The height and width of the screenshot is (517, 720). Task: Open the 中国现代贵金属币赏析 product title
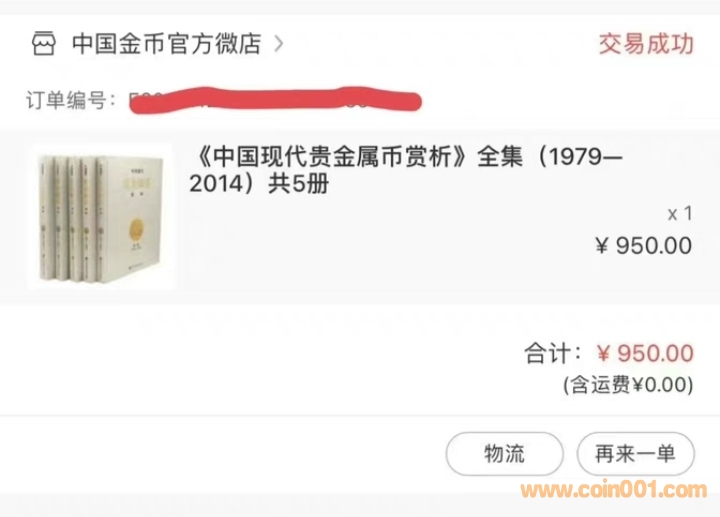coord(406,170)
